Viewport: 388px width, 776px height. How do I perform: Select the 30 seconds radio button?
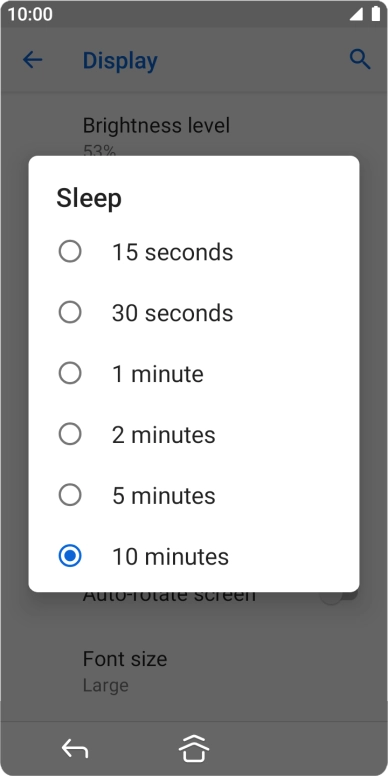70,312
